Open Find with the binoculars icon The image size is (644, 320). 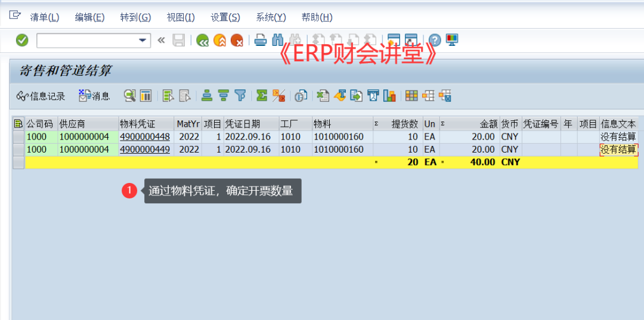(277, 41)
